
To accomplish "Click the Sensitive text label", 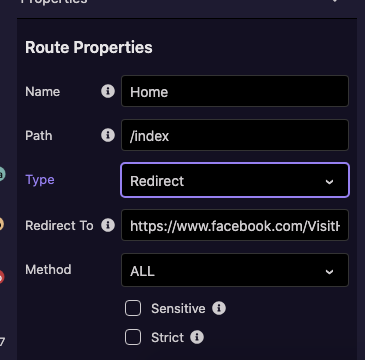I will coord(178,309).
